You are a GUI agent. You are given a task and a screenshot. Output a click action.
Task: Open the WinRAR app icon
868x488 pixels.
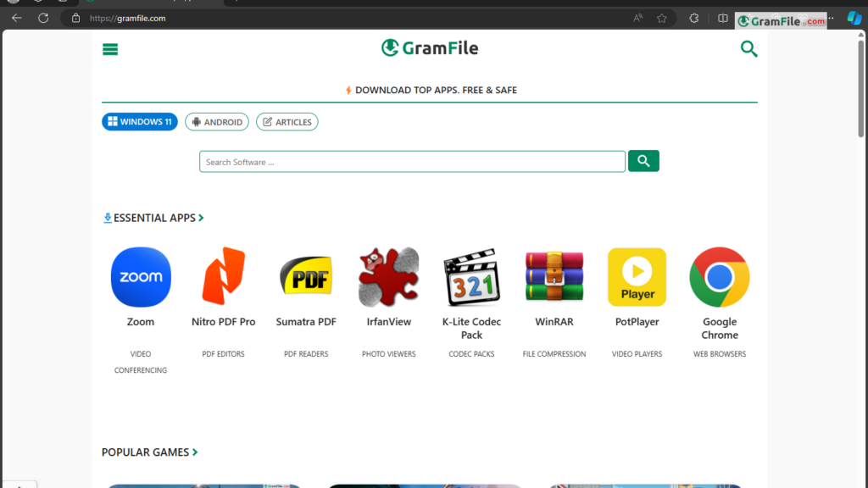point(554,277)
